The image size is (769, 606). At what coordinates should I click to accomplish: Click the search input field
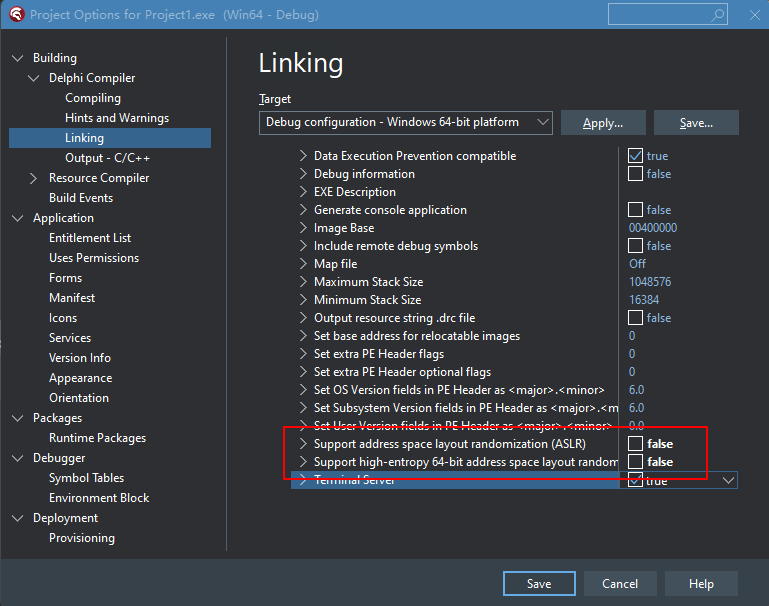coord(658,15)
